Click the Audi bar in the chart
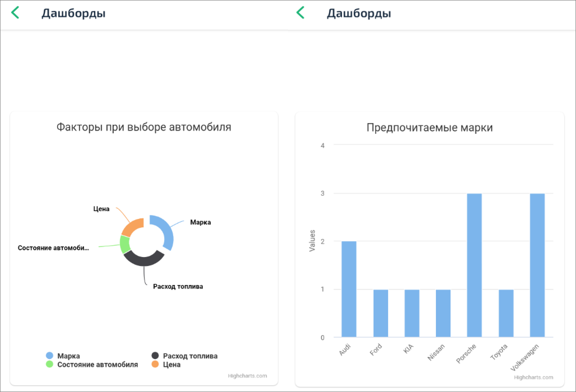The width and height of the screenshot is (576, 392). pyautogui.click(x=349, y=289)
